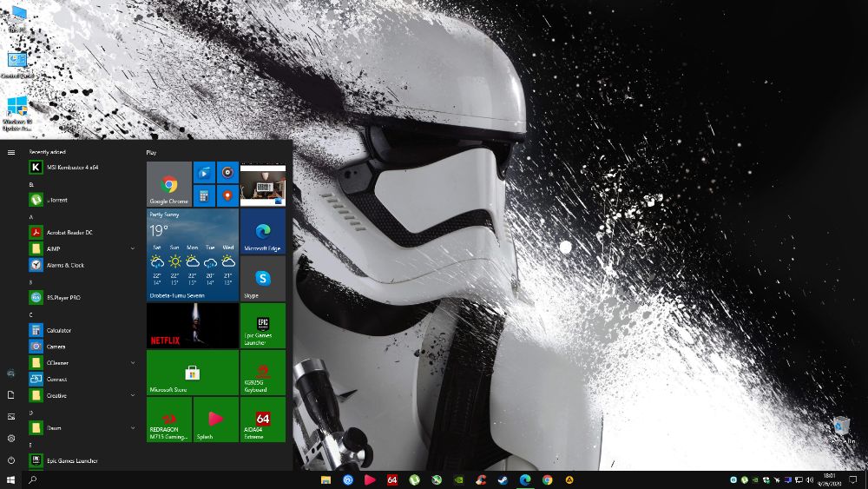The height and width of the screenshot is (489, 868).
Task: Select Calculator from the app list
Action: click(59, 330)
